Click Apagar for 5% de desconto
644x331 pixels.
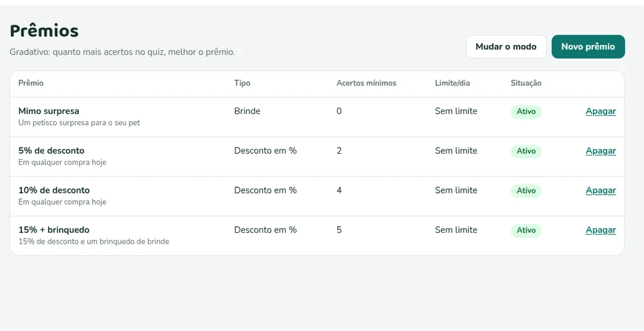point(601,151)
